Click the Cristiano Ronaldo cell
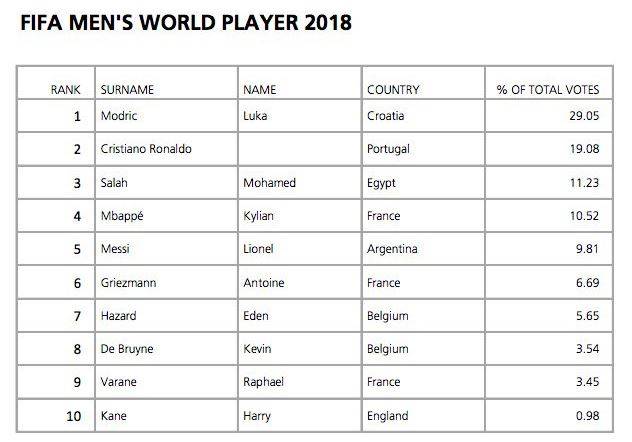 pyautogui.click(x=146, y=149)
